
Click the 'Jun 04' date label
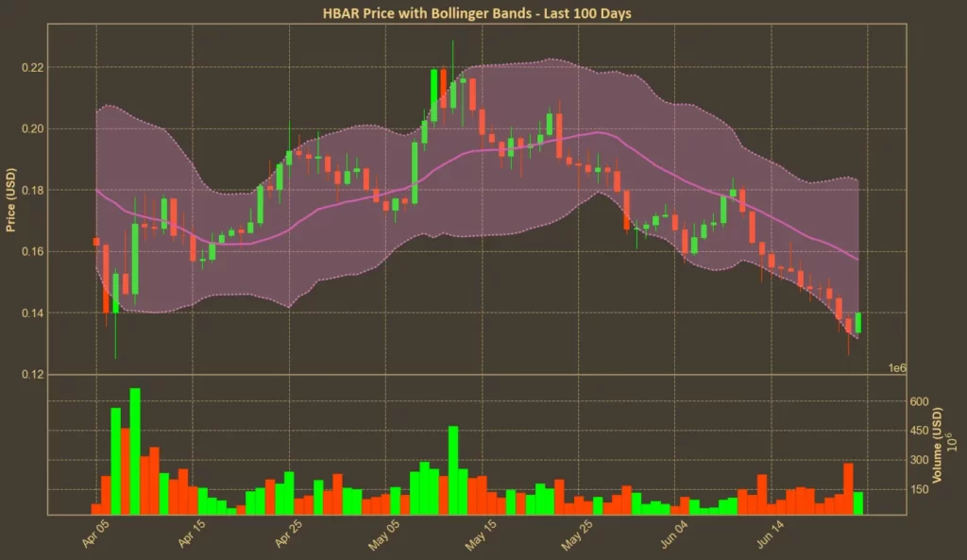tap(674, 534)
